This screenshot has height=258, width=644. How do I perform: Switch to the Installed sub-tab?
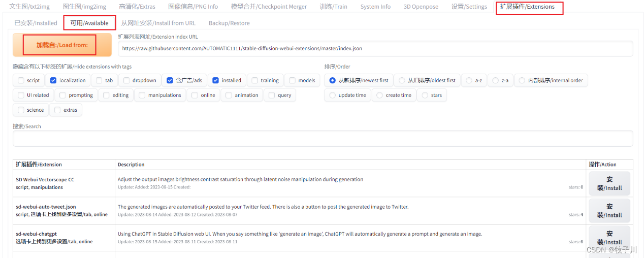tap(36, 23)
